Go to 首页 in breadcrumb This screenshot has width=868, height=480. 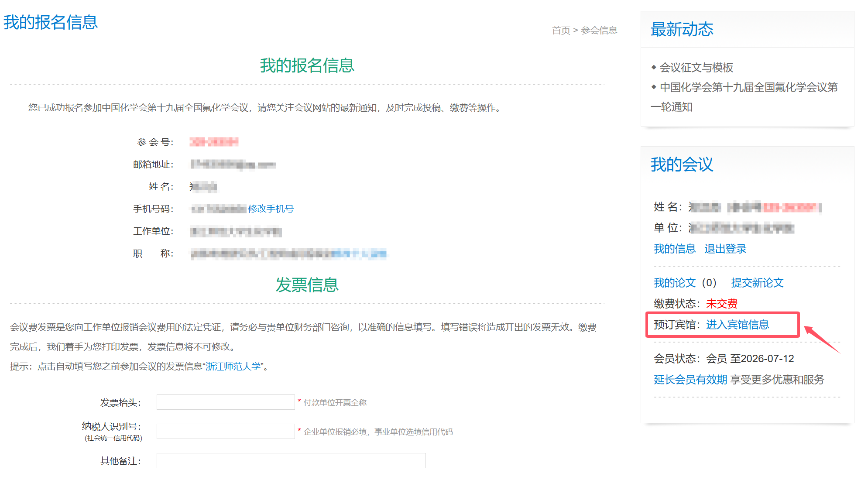561,31
